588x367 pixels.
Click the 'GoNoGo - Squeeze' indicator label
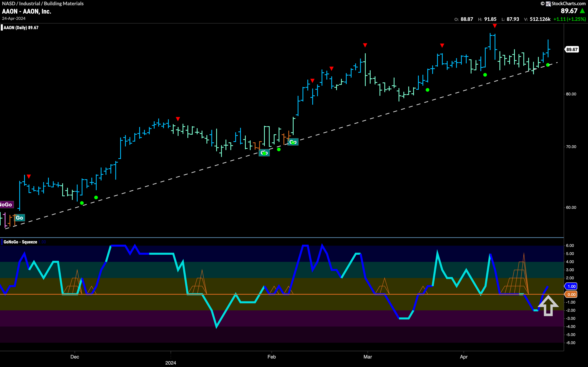coord(20,242)
